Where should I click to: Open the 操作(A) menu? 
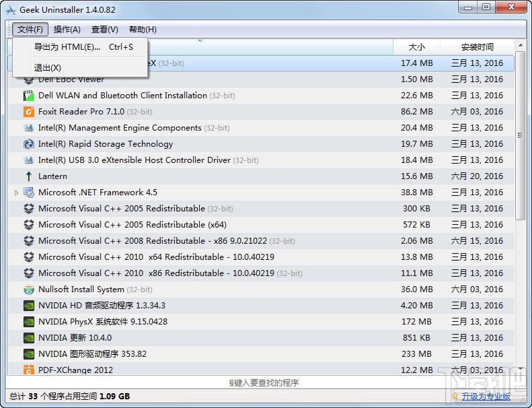pos(67,30)
